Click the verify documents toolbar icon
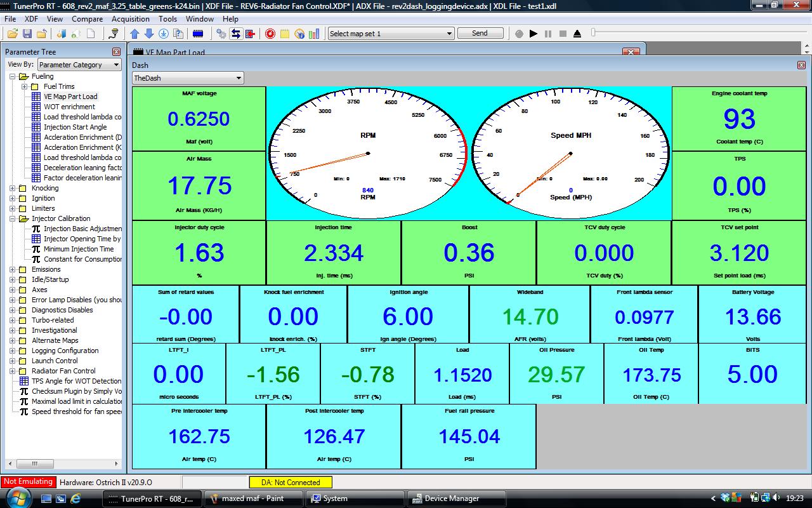 click(x=177, y=34)
